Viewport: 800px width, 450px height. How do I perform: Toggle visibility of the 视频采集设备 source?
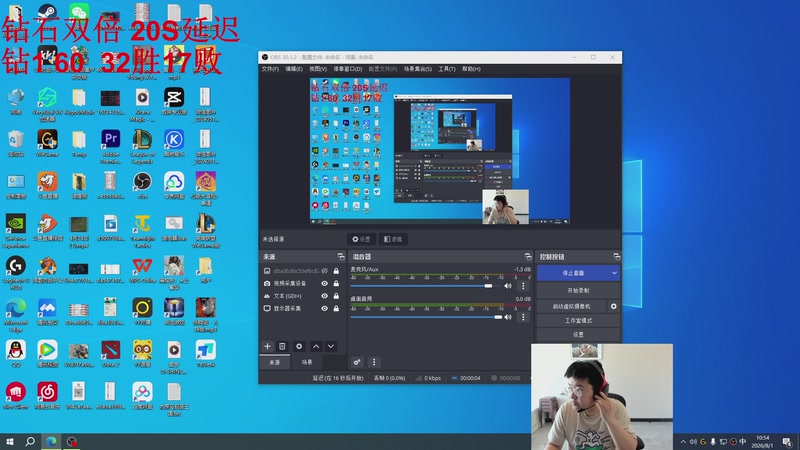pos(324,283)
